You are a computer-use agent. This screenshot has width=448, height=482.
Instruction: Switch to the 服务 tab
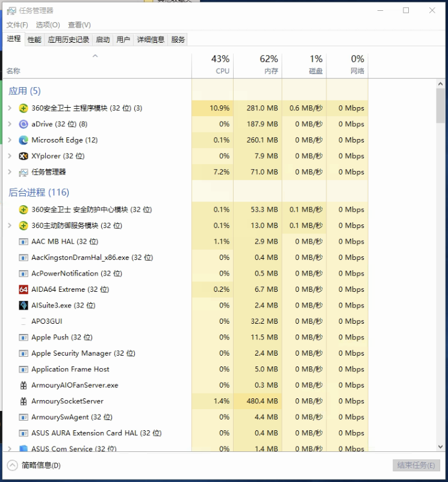178,40
